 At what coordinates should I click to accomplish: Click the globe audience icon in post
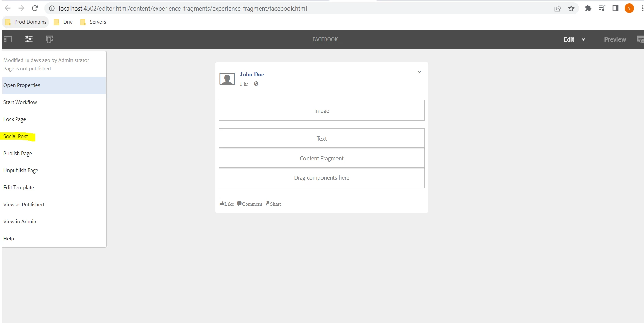point(256,84)
